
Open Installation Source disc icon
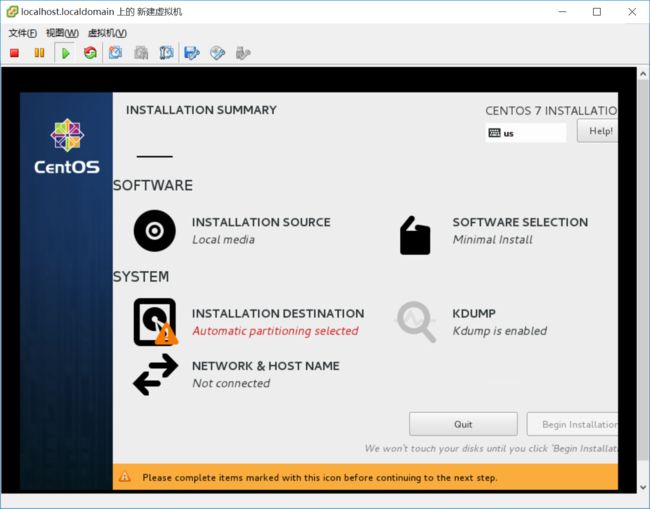155,230
